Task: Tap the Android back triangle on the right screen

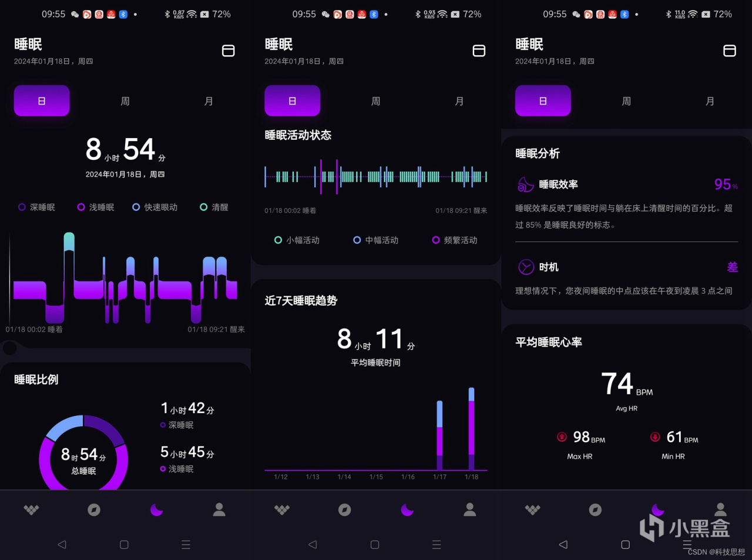Action: click(x=563, y=545)
